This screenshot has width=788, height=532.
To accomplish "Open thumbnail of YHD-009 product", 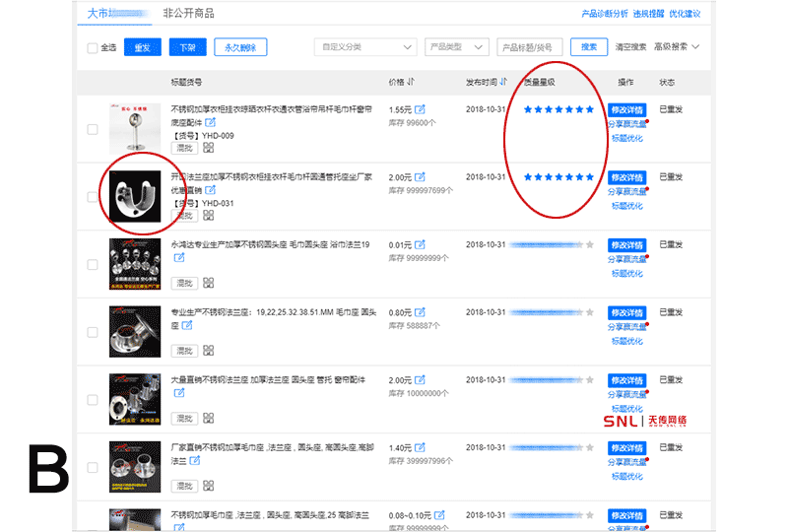I will [x=135, y=129].
